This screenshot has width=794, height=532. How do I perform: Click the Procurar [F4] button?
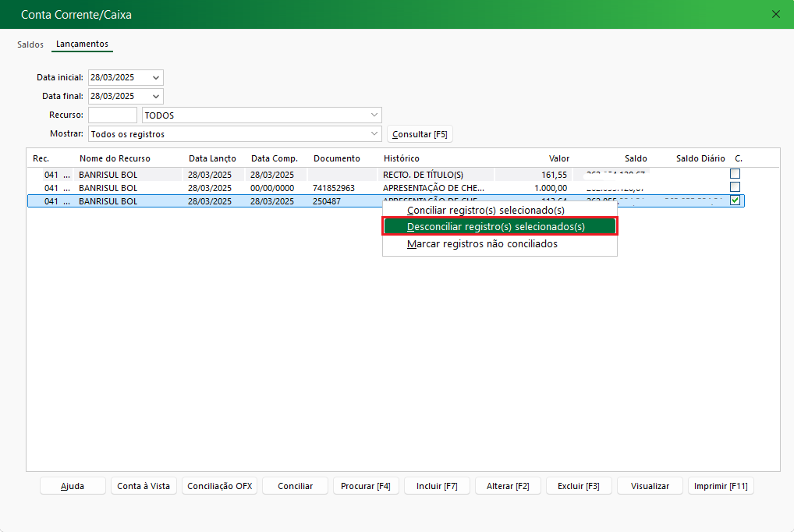pyautogui.click(x=366, y=486)
